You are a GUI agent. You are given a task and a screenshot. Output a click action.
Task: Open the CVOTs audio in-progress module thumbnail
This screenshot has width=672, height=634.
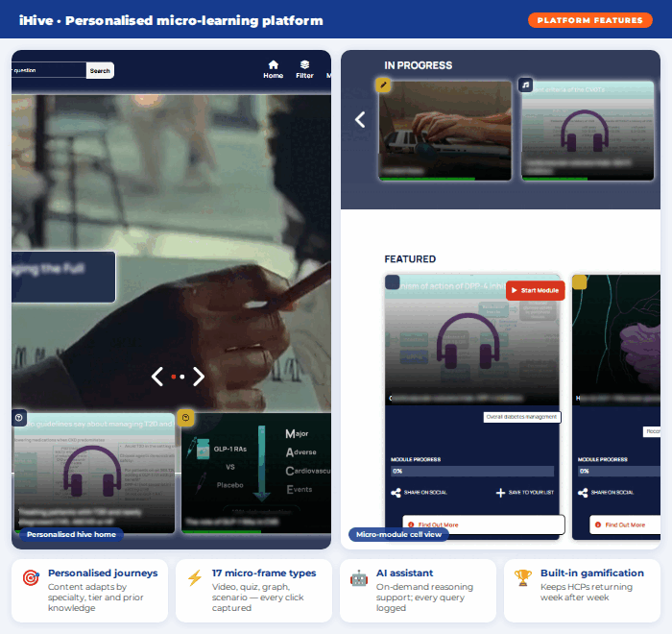point(588,131)
